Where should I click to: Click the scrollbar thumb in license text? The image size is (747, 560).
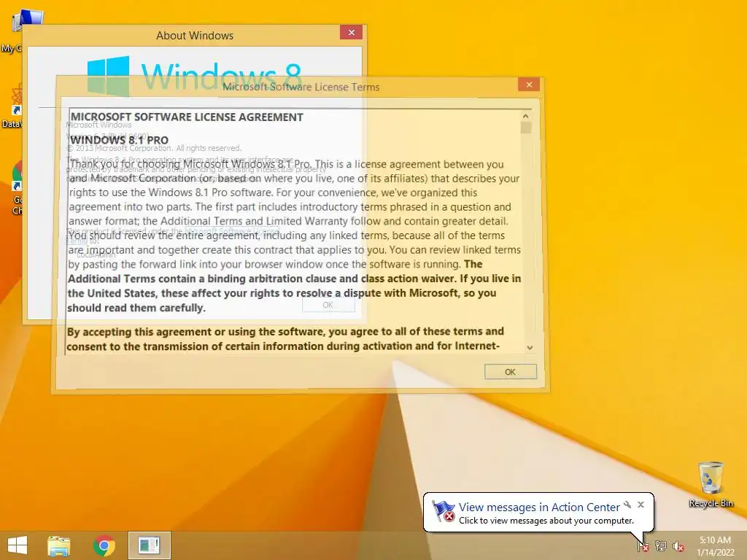coord(526,128)
